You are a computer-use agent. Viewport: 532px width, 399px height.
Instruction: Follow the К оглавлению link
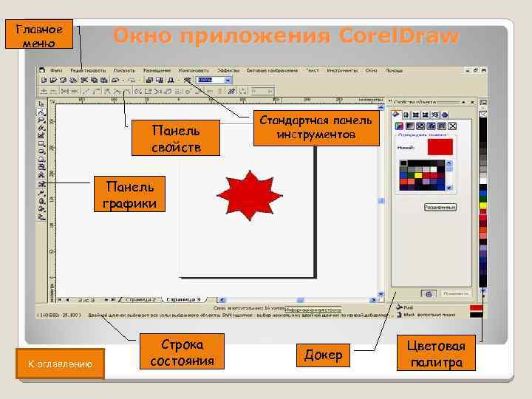pyautogui.click(x=60, y=364)
